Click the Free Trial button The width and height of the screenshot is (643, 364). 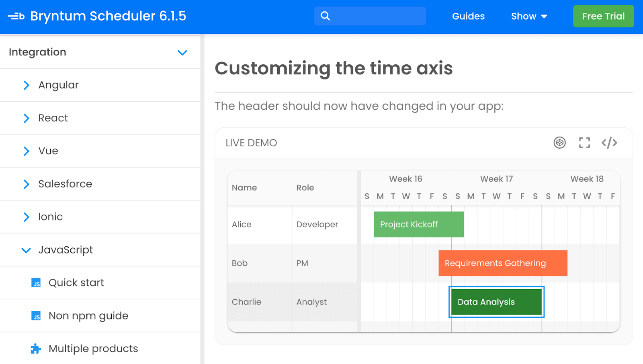603,16
